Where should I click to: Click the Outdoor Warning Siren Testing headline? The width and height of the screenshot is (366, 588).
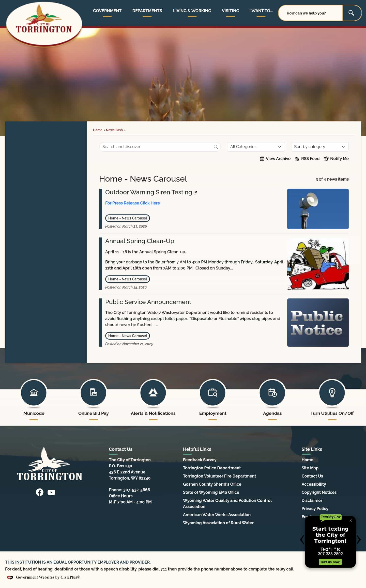(148, 192)
